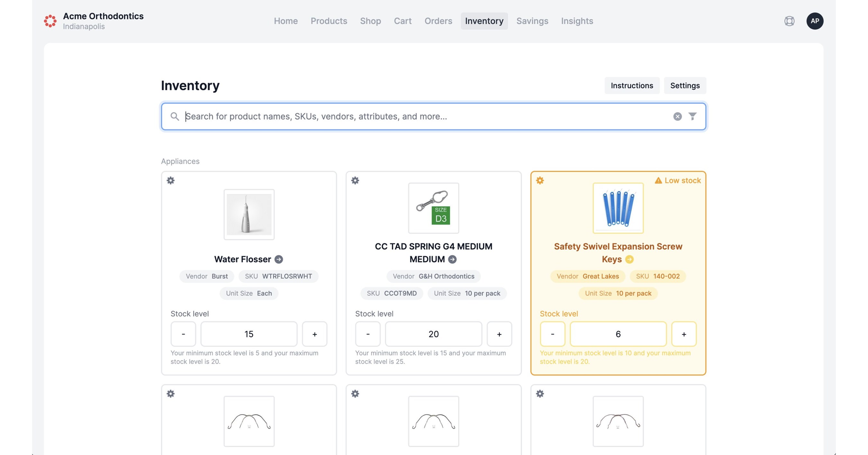Open the help lifebuoy icon
This screenshot has width=868, height=455.
(x=789, y=21)
